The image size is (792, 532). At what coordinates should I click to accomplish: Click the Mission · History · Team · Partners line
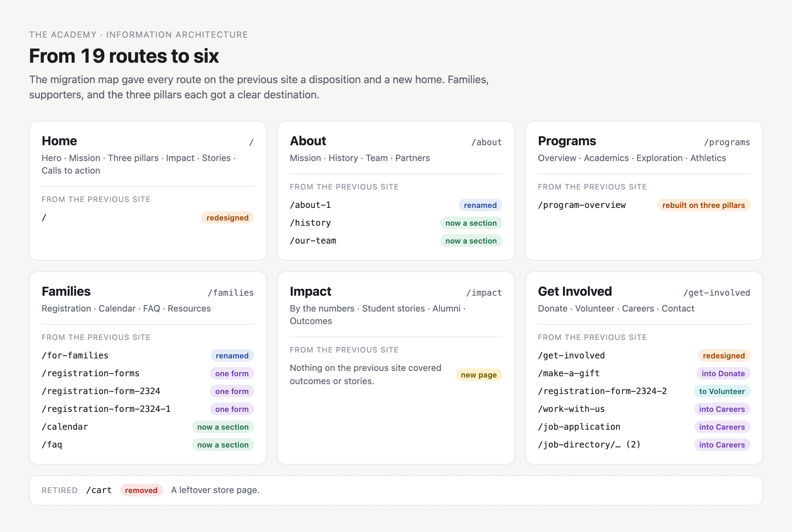click(x=360, y=158)
